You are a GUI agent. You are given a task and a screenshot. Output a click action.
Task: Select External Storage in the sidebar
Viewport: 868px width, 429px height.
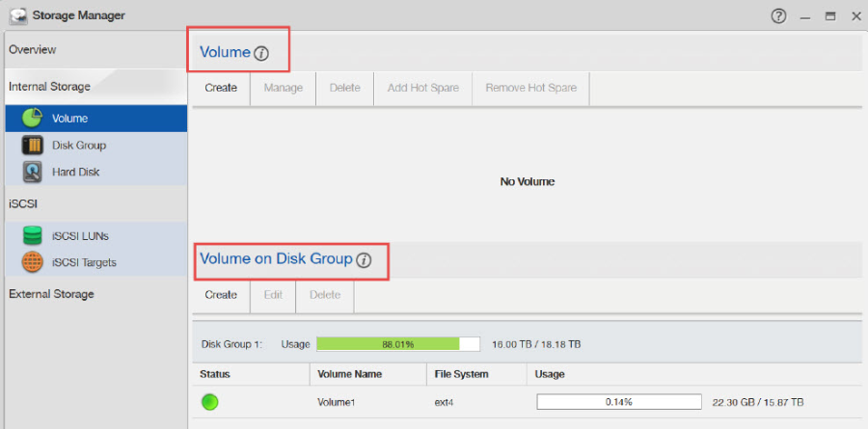coord(51,294)
